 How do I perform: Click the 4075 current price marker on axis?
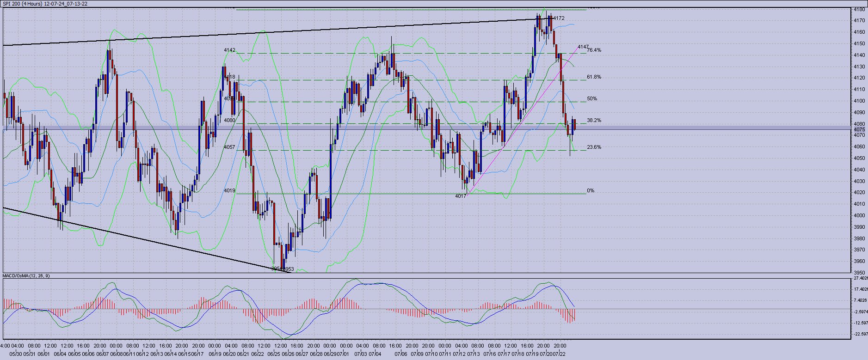coord(860,129)
